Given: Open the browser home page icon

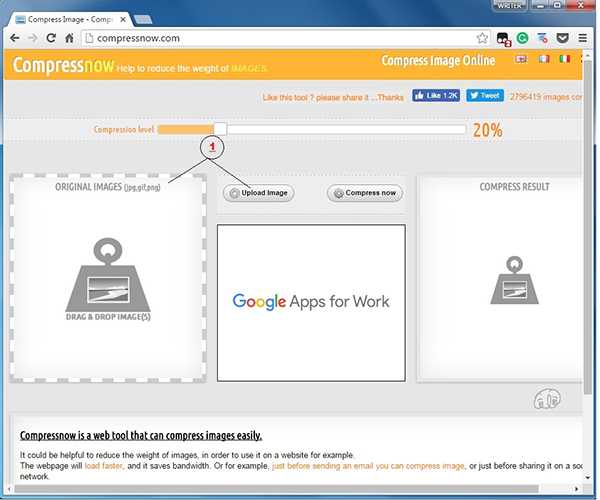Looking at the screenshot, I should click(x=69, y=38).
